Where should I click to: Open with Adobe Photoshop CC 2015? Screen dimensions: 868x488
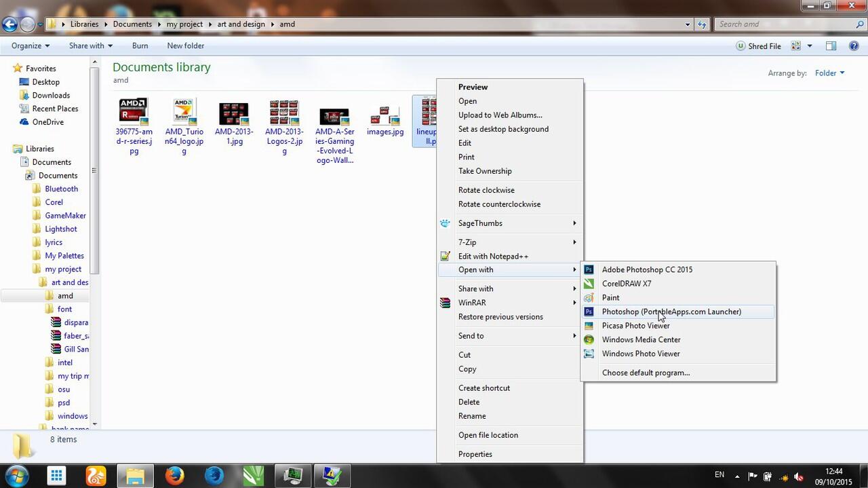click(678, 269)
